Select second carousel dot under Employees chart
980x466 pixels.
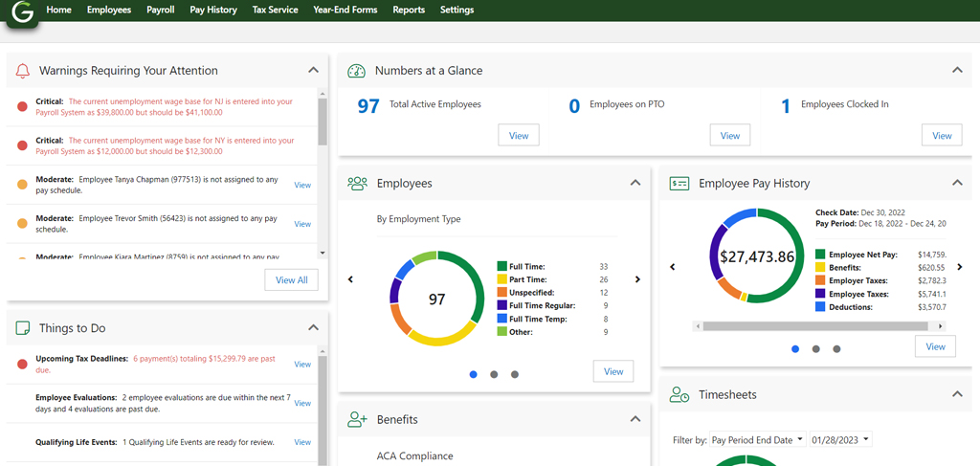pyautogui.click(x=494, y=374)
